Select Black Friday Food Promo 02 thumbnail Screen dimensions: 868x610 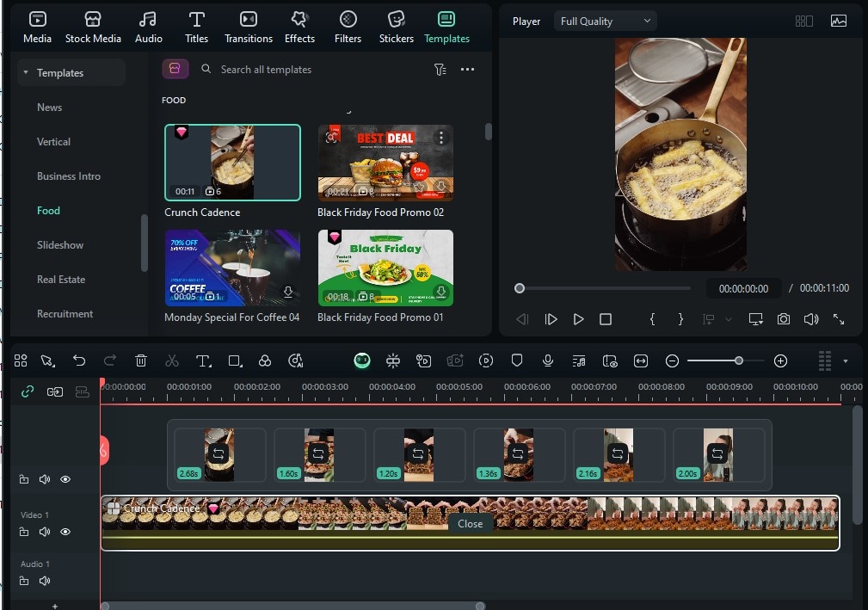385,163
